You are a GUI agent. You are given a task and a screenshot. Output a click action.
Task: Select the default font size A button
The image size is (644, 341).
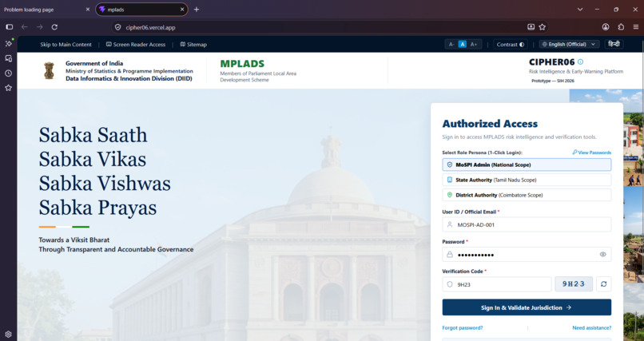(463, 44)
